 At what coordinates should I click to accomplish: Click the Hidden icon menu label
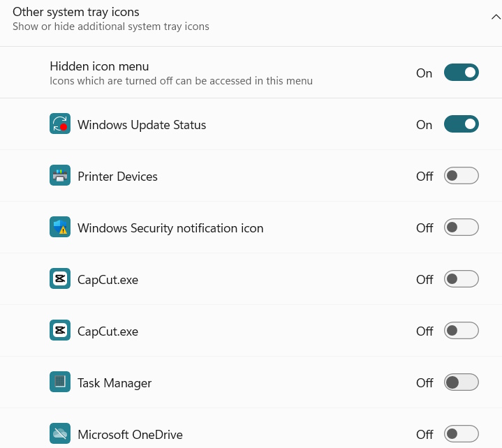click(x=99, y=66)
